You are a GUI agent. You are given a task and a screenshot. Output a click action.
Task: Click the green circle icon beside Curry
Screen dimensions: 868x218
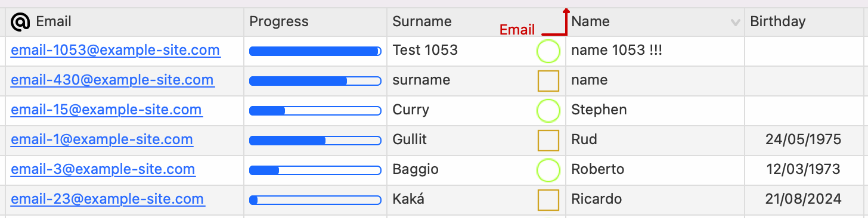point(548,111)
